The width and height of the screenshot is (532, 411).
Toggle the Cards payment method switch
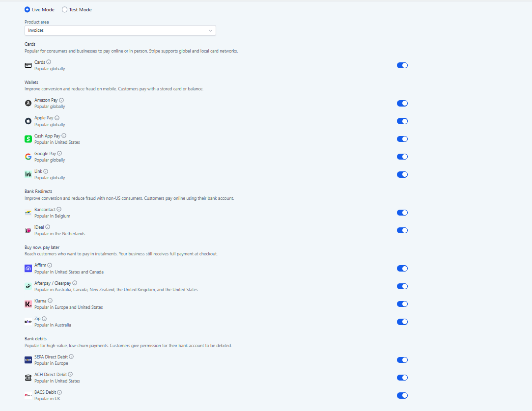click(402, 65)
